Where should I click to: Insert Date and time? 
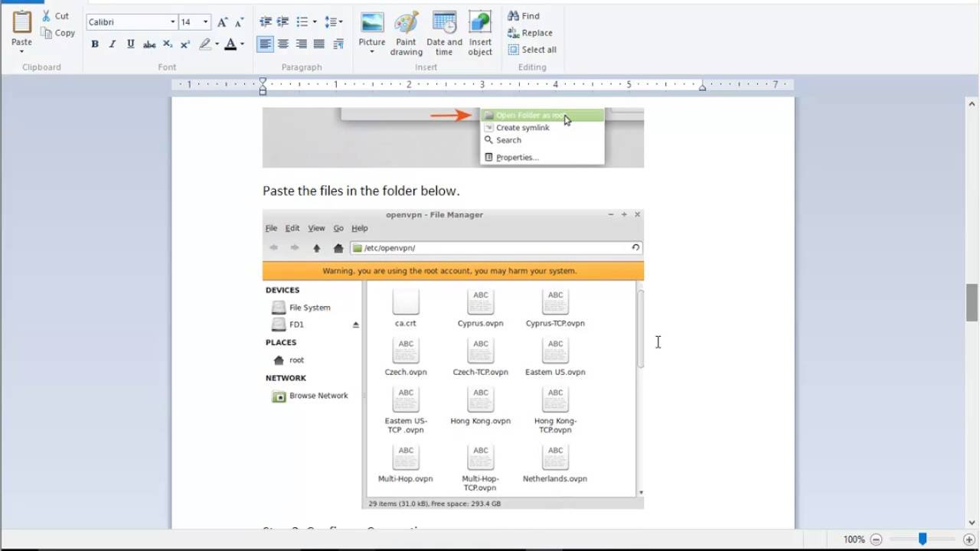pos(444,34)
